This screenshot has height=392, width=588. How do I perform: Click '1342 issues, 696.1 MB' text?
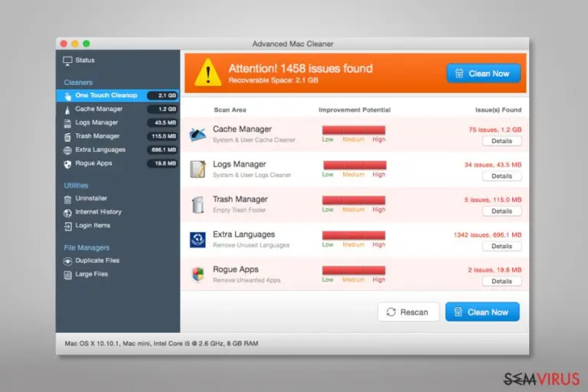coord(488,235)
